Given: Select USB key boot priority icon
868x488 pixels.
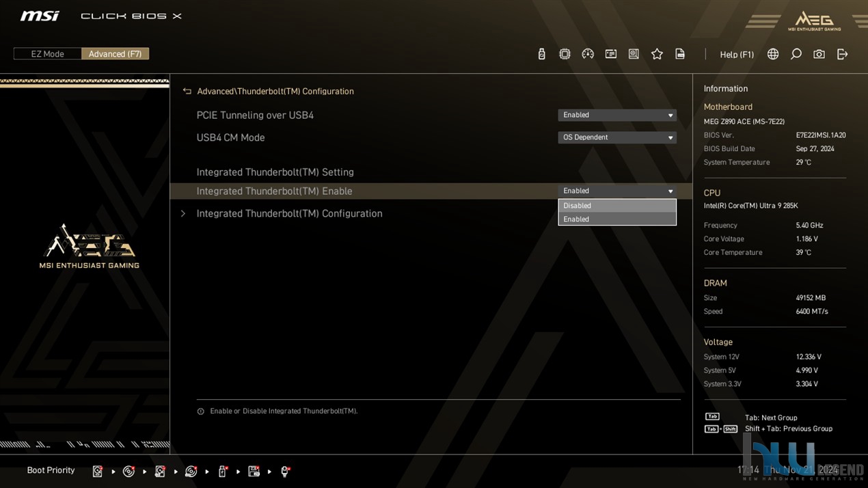Looking at the screenshot, I should pyautogui.click(x=222, y=472).
